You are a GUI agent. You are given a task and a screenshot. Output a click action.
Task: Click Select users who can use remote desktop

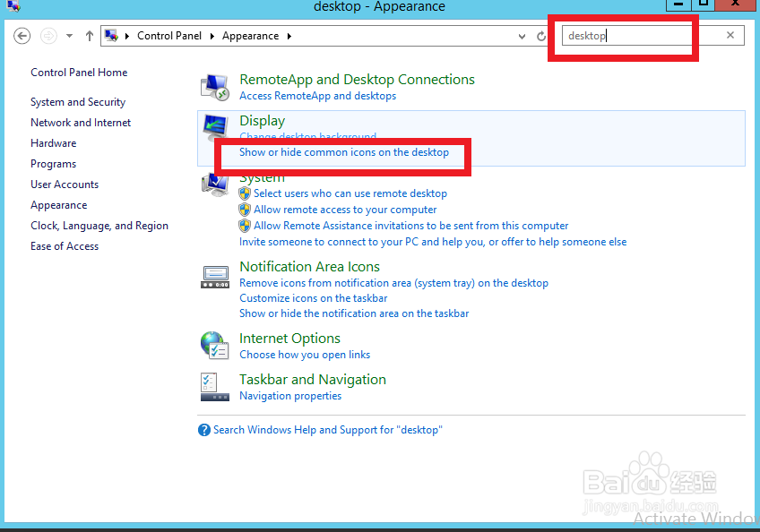(x=350, y=193)
